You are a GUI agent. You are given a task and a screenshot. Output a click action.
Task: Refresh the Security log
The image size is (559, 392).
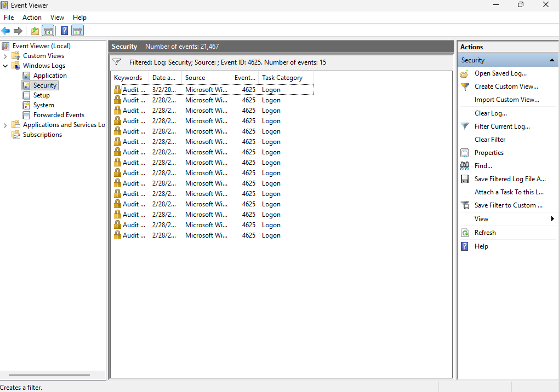465,232
